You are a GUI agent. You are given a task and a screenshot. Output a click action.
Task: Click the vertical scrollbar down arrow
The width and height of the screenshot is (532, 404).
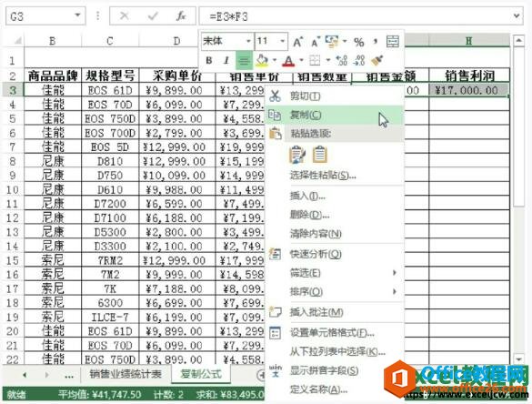(x=518, y=359)
